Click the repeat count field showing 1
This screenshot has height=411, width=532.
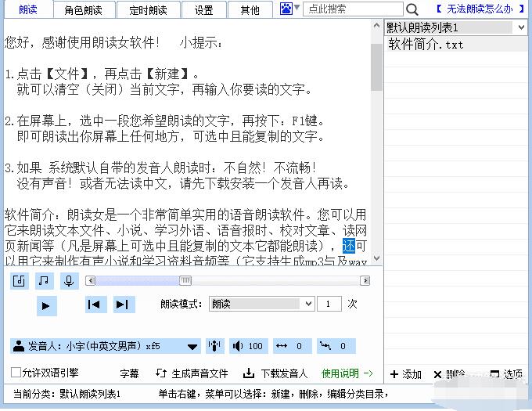click(x=329, y=304)
